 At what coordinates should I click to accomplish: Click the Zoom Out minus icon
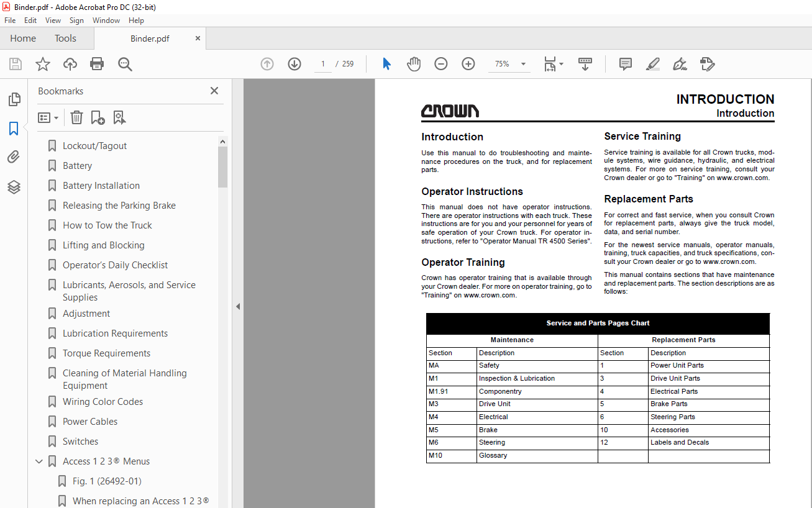click(x=441, y=64)
